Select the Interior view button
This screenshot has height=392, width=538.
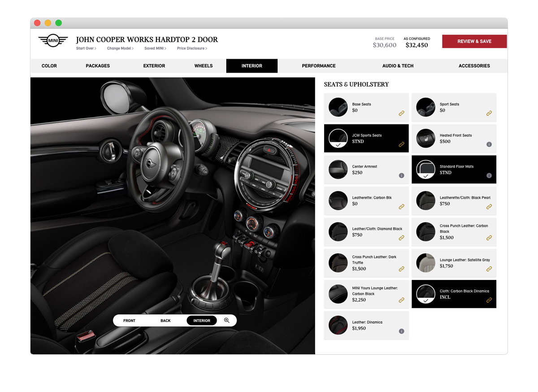(202, 321)
